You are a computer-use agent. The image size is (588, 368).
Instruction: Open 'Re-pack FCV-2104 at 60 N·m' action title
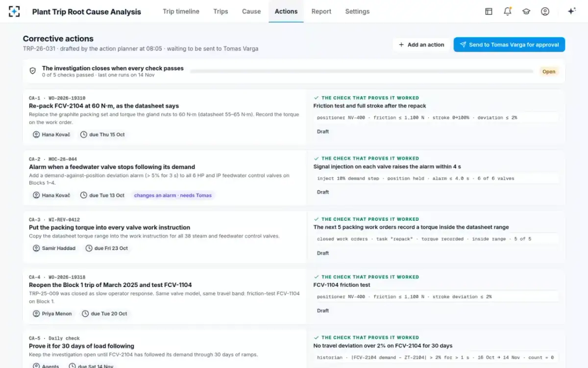(104, 106)
